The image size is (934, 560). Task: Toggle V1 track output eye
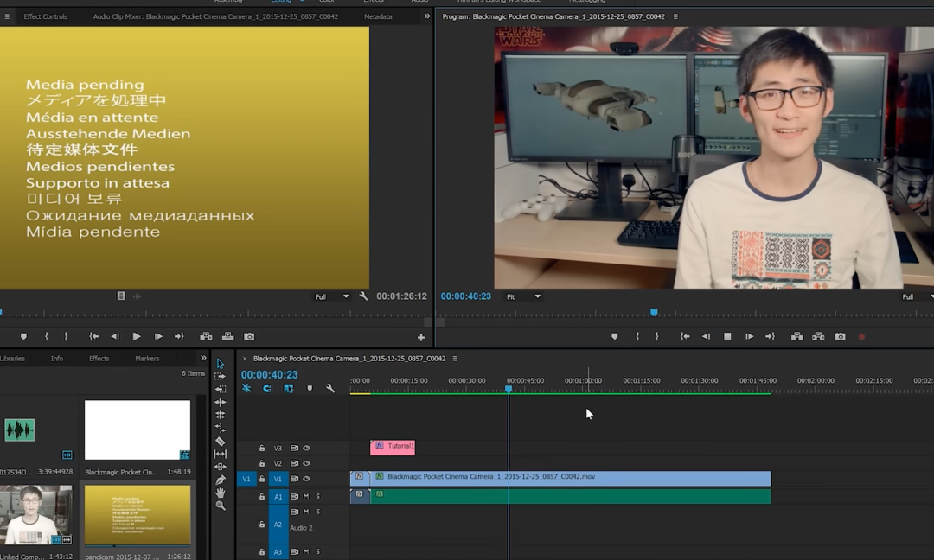click(306, 479)
